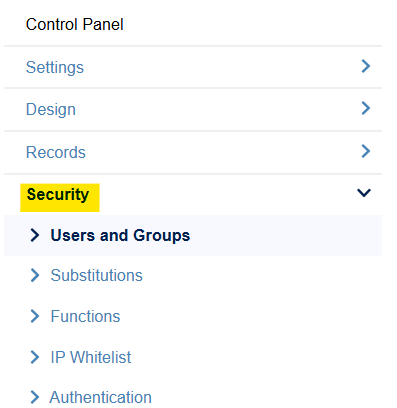397x408 pixels.
Task: Select the Users and Groups highlighted row
Action: (193, 235)
